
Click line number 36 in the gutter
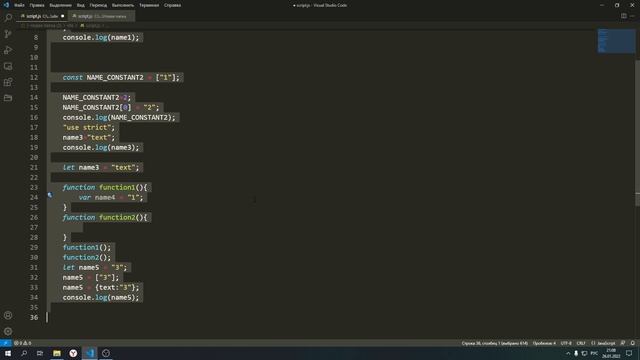tap(34, 318)
